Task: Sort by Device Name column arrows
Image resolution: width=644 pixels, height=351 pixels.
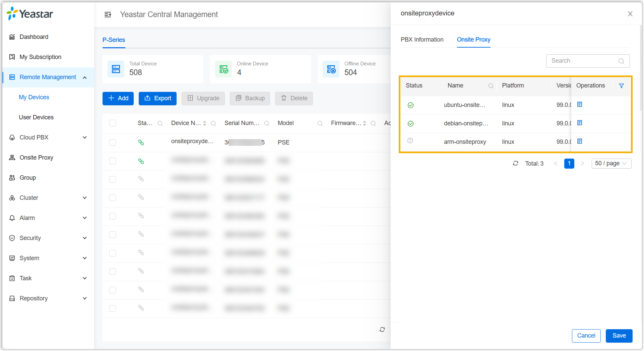Action: [205, 123]
